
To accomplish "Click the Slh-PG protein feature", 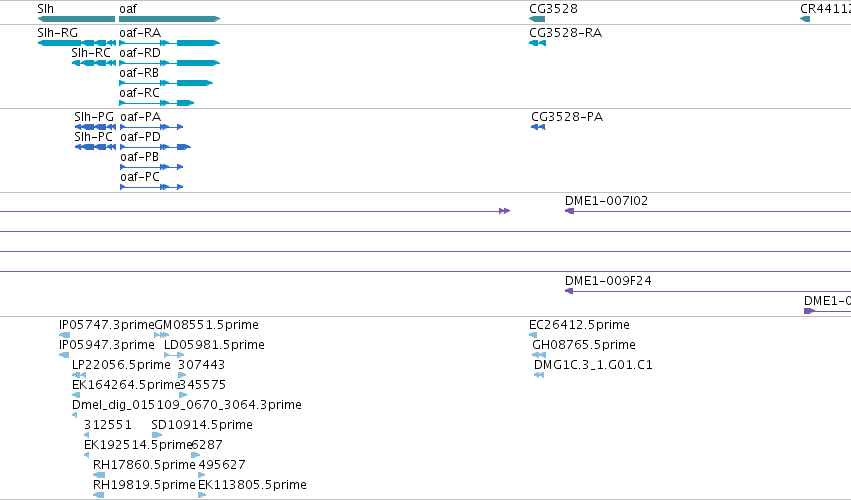I will point(95,127).
